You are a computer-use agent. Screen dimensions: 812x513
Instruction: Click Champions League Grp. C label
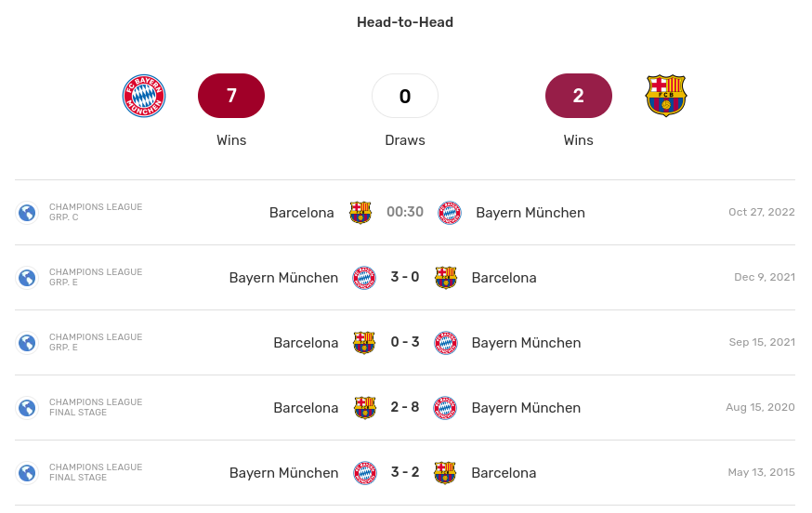[x=96, y=212]
